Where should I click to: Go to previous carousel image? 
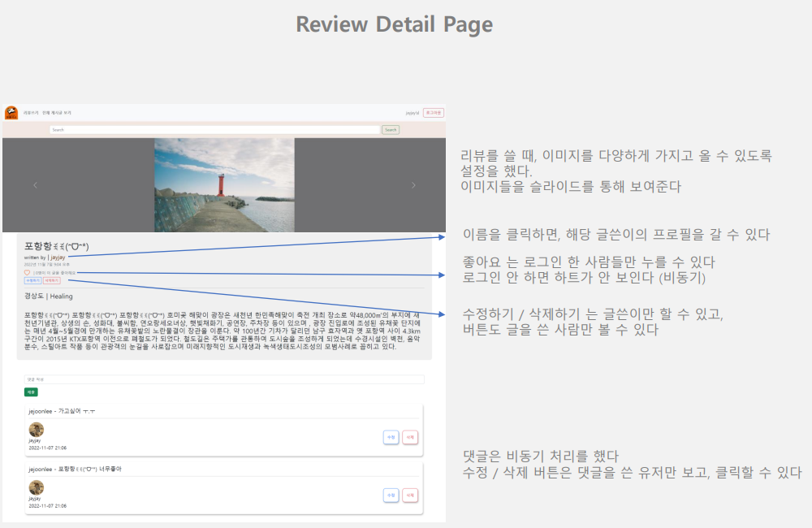[x=35, y=185]
